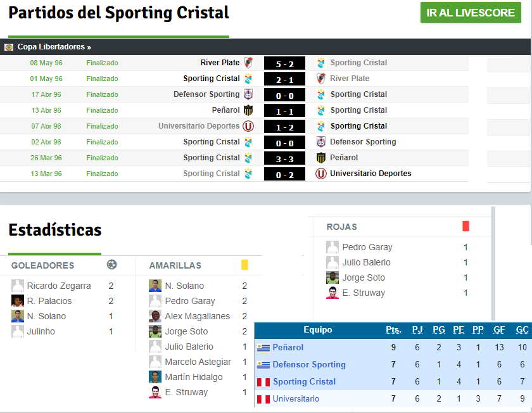532x413 pixels.
Task: Click the River Plate crest in 08 May match
Action: pyautogui.click(x=248, y=63)
